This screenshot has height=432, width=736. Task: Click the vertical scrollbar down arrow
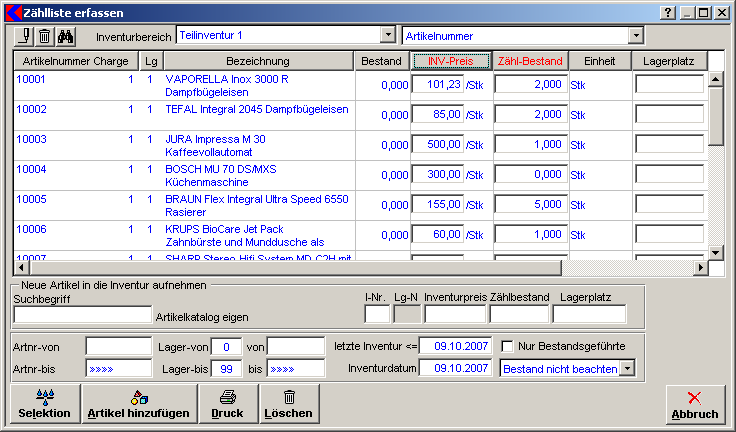(x=715, y=252)
